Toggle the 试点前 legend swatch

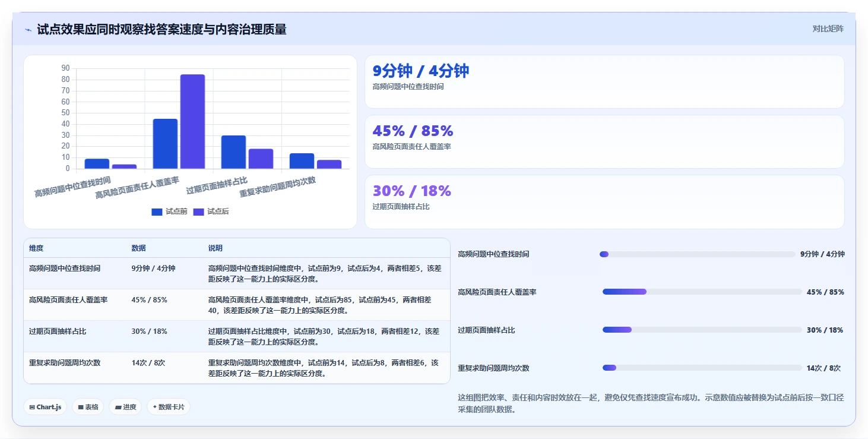157,212
